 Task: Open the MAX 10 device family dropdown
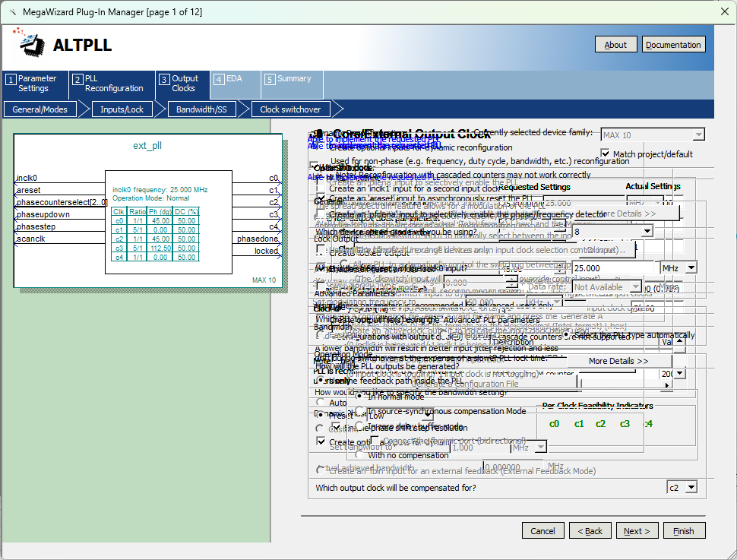(653, 135)
